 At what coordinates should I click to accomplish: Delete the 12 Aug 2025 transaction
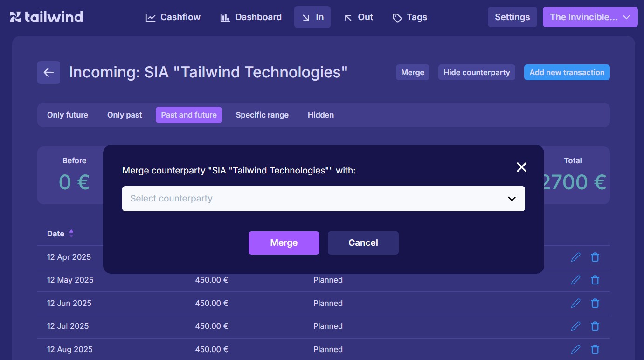click(x=595, y=349)
